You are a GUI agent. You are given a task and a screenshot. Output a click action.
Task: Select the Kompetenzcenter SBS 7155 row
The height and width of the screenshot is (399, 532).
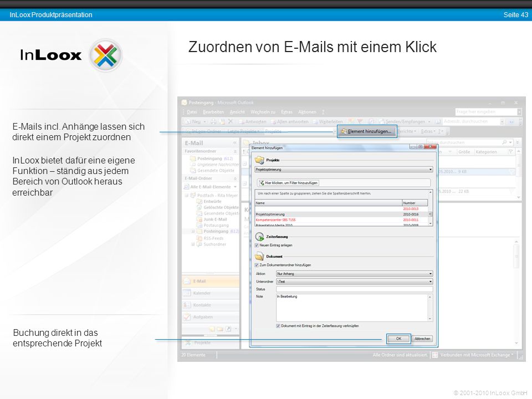click(x=341, y=220)
